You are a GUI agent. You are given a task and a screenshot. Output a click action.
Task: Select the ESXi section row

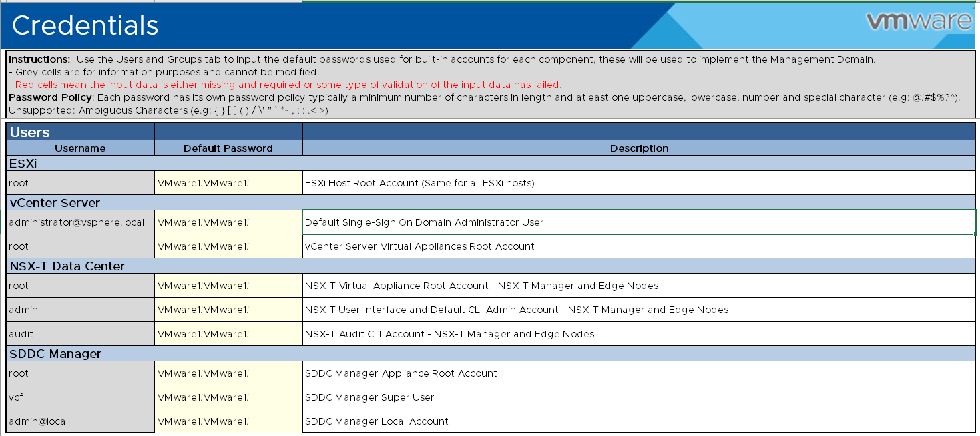pos(491,163)
